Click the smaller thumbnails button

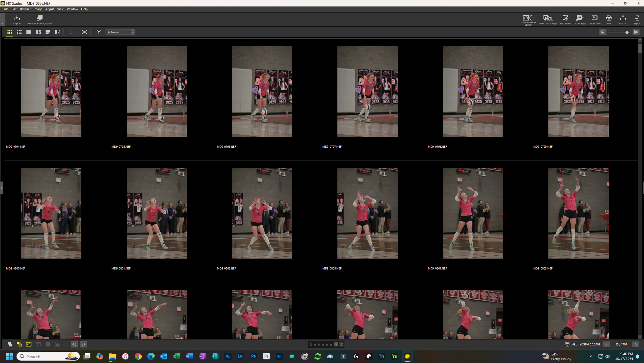(603, 32)
